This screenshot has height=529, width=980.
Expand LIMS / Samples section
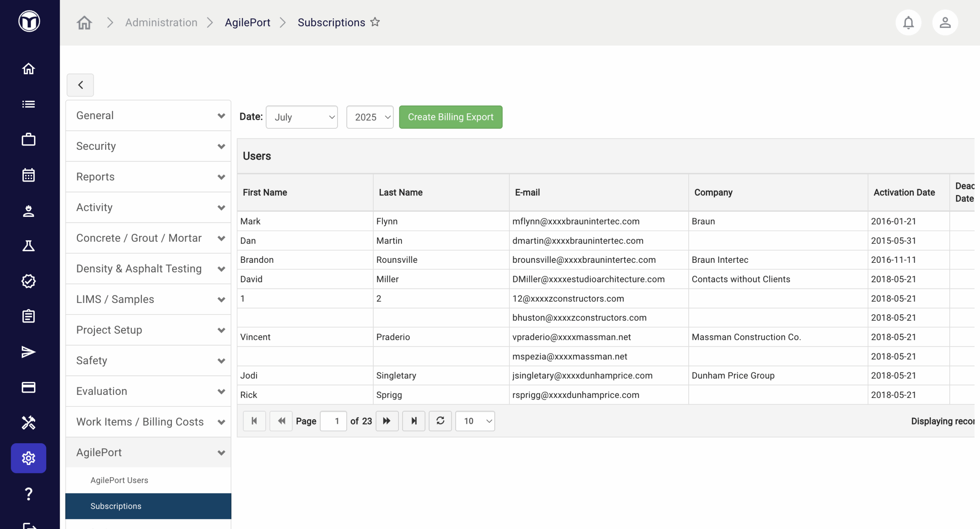[x=149, y=300]
